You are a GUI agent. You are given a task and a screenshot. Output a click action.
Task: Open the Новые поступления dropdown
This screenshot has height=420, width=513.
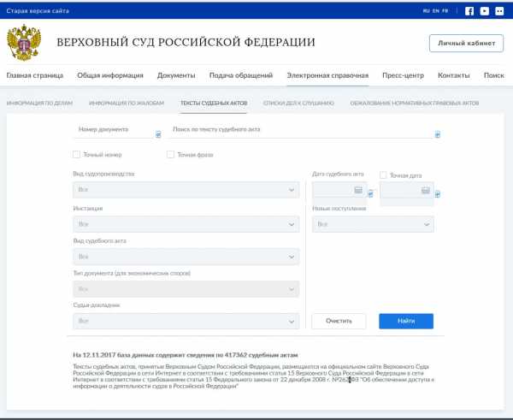373,224
